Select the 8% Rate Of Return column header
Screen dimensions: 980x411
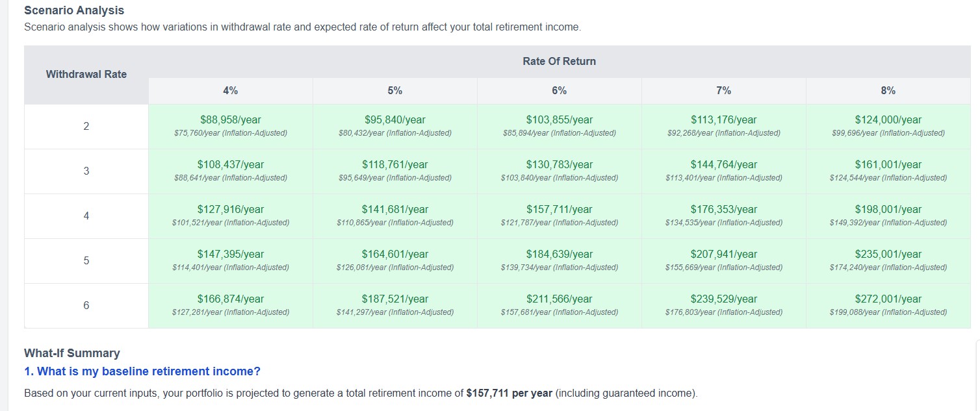point(887,90)
